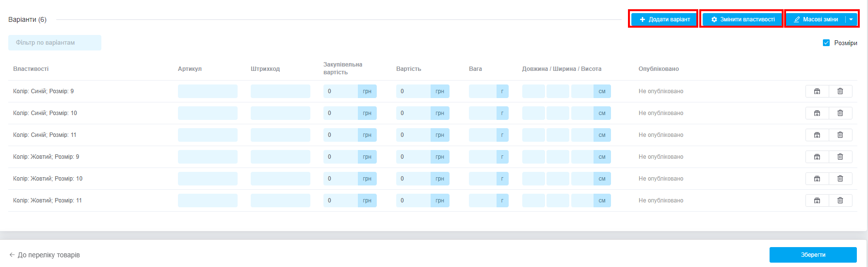Click Закупівельна вартість field for Синій, Розмір: 9
This screenshot has height=267, width=868.
340,91
